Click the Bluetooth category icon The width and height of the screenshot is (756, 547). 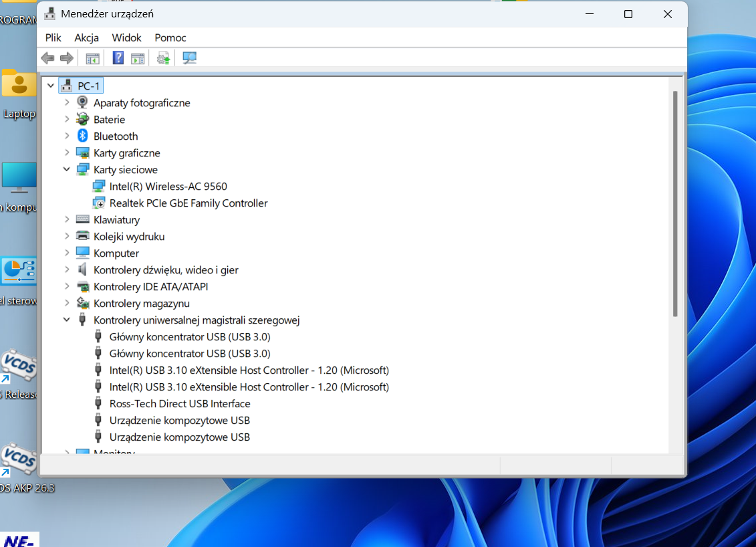point(82,136)
